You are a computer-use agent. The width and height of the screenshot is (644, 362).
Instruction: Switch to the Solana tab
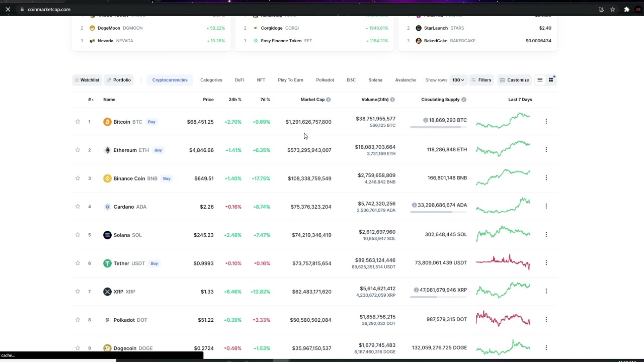(x=375, y=80)
